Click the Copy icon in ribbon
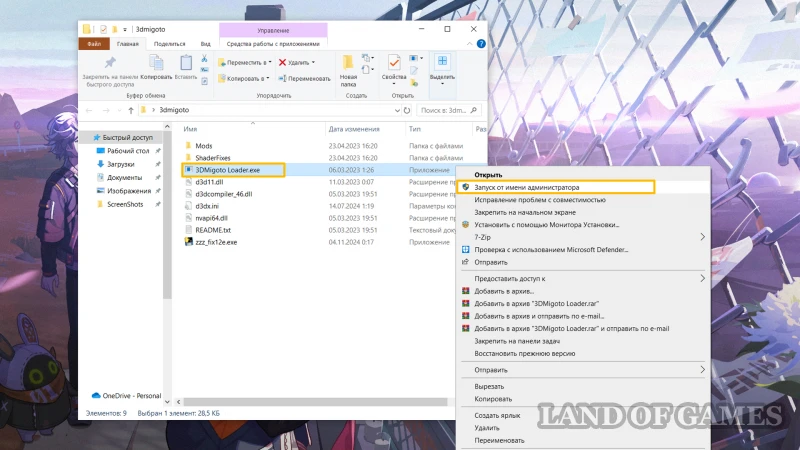The width and height of the screenshot is (800, 450). coord(156,63)
